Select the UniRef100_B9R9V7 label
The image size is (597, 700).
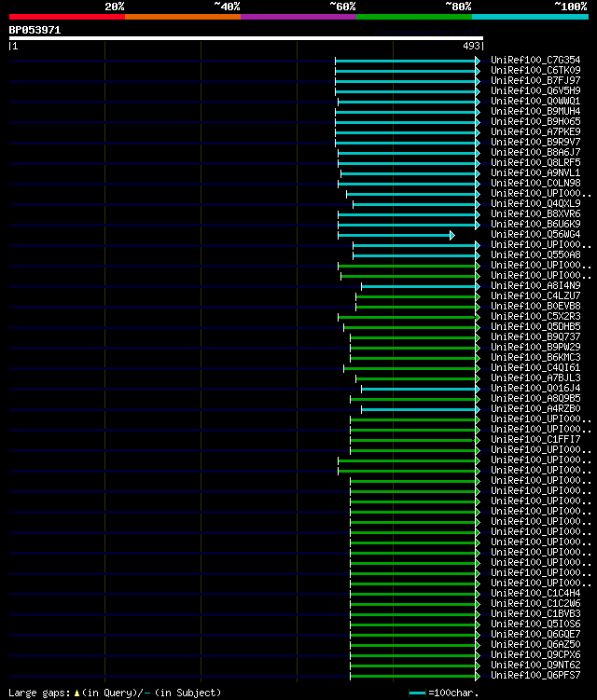coord(535,142)
